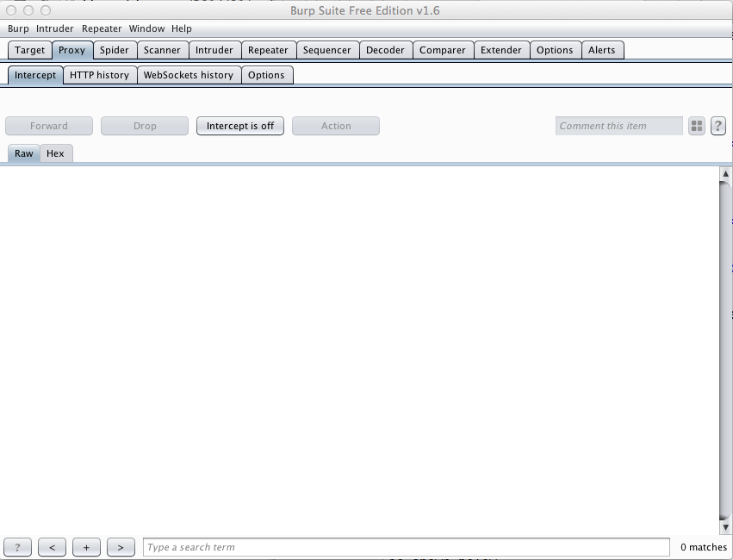
Task: Open the help question mark beside comment field
Action: [x=718, y=126]
